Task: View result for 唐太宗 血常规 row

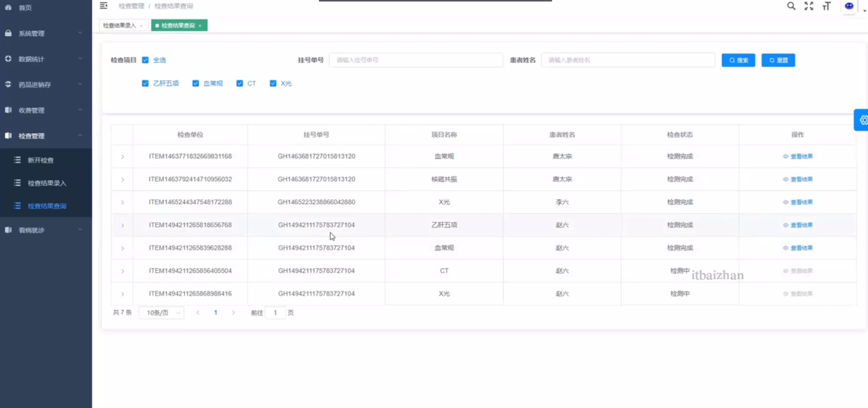Action: pos(797,156)
